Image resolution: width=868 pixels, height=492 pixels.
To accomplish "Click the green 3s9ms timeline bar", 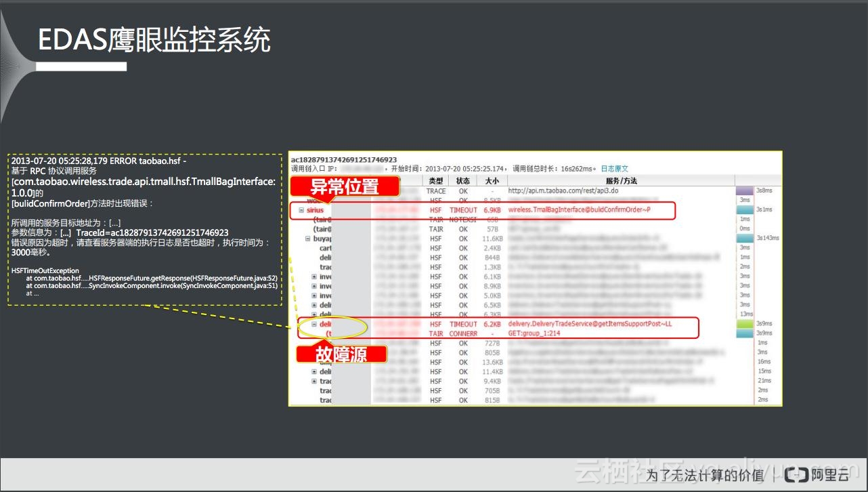I will (744, 325).
